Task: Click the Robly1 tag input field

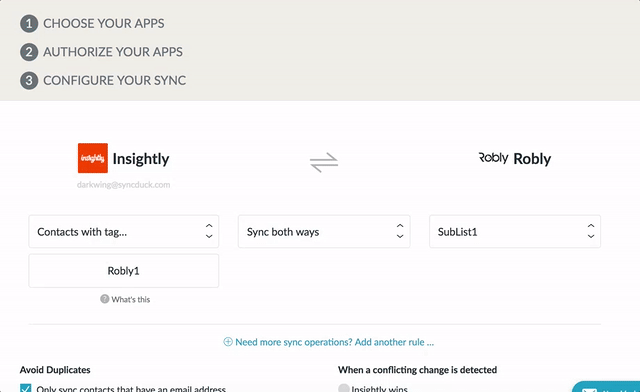Action: tap(124, 271)
